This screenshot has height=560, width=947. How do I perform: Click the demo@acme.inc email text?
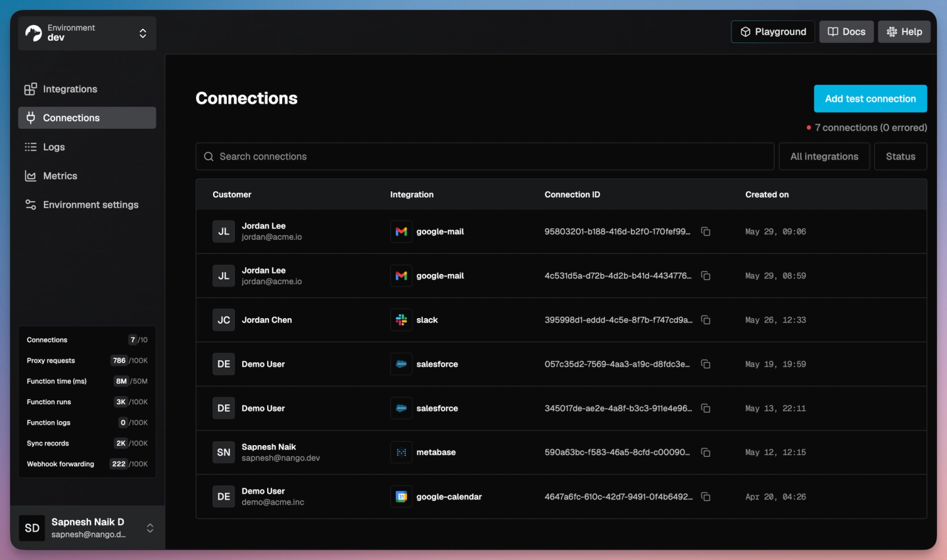273,502
